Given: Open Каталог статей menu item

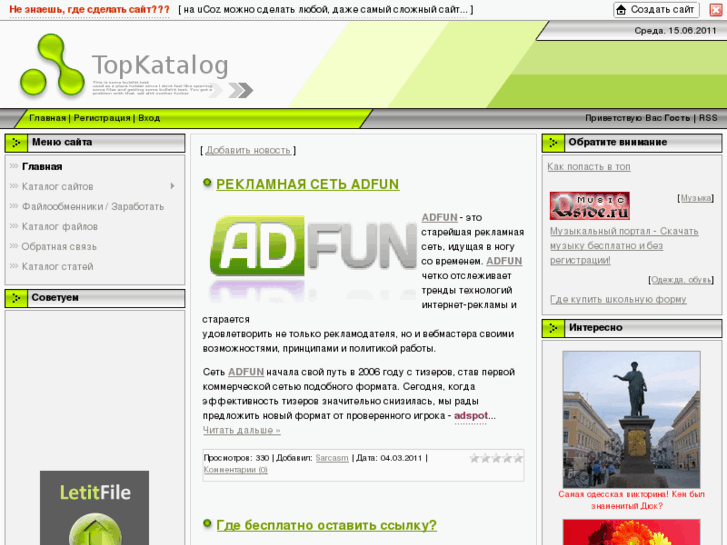Looking at the screenshot, I should [57, 266].
